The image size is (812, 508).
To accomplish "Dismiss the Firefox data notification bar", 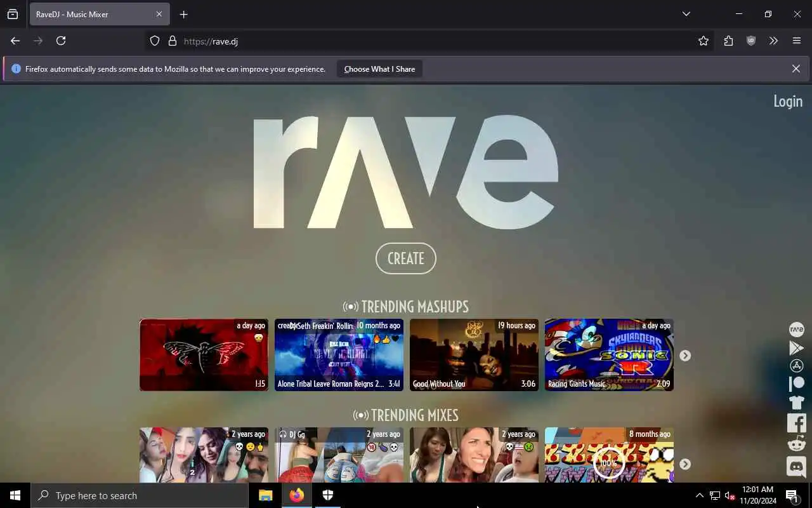I will click(x=796, y=69).
